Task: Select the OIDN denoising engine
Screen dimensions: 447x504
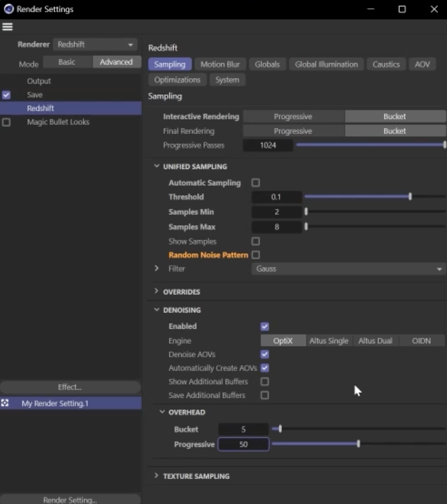Action: pyautogui.click(x=421, y=341)
